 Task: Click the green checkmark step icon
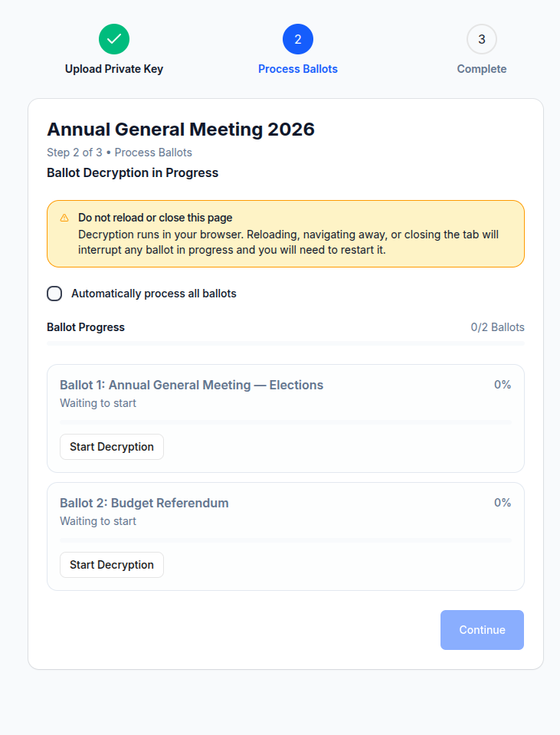tap(114, 39)
